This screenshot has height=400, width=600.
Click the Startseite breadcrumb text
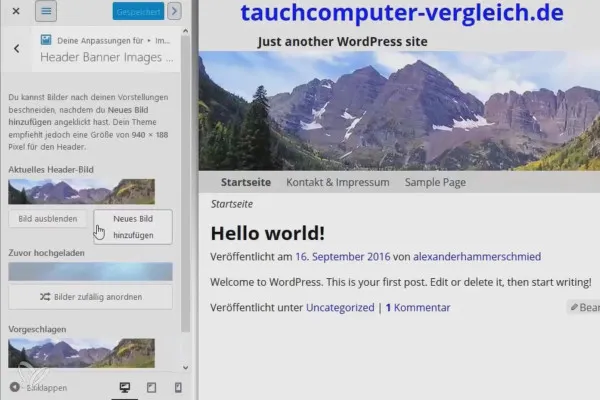click(x=232, y=204)
